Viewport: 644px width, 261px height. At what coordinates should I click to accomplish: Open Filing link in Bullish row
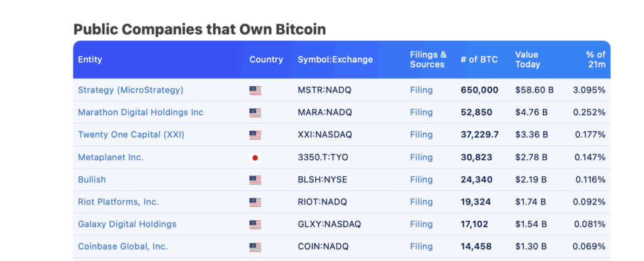(421, 180)
